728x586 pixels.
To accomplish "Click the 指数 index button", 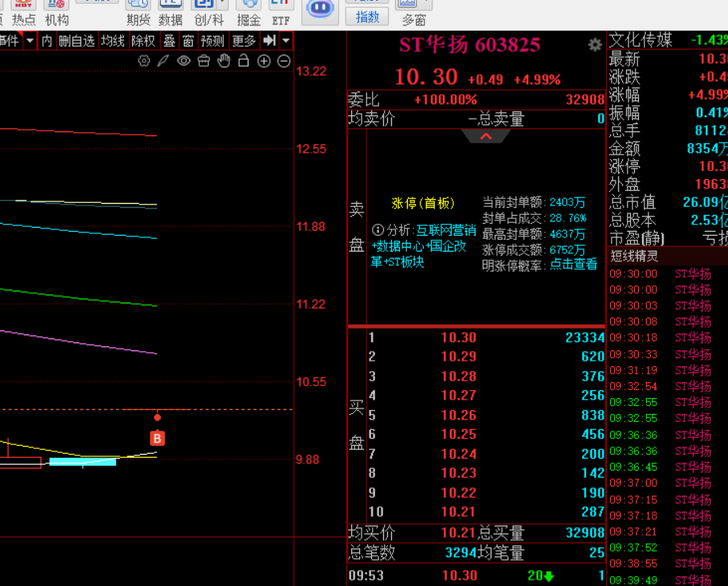I will (367, 18).
